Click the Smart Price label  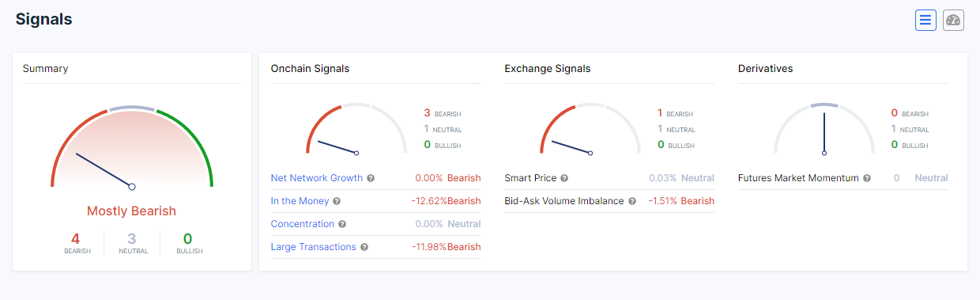pyautogui.click(x=531, y=178)
